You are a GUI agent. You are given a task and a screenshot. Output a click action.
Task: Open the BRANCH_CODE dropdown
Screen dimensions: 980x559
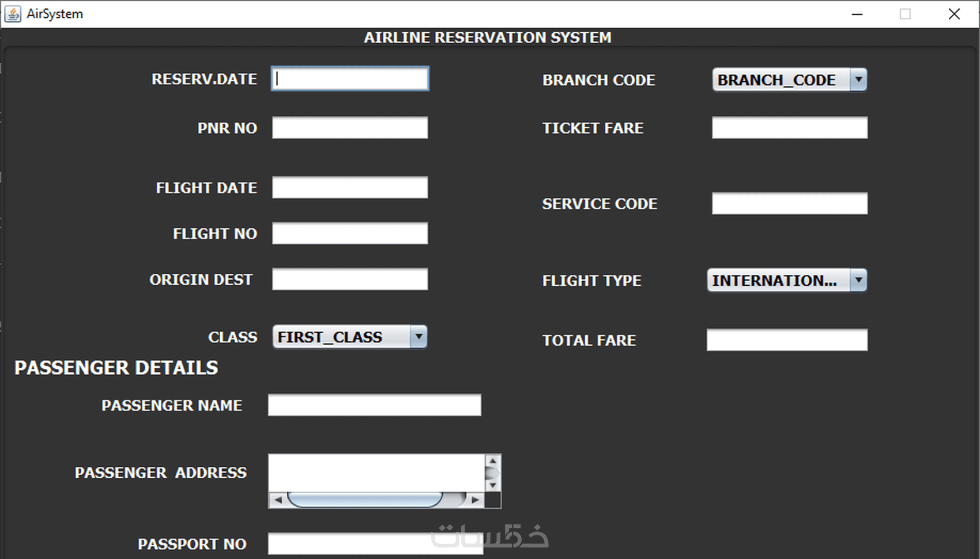point(858,80)
